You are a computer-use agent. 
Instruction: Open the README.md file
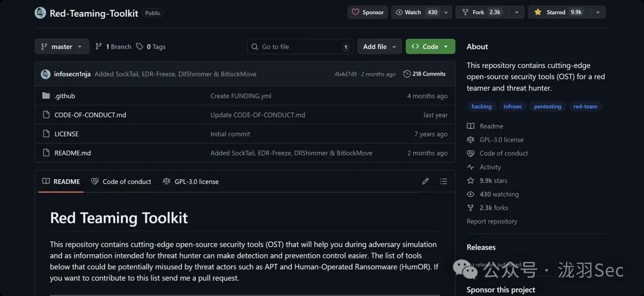click(73, 153)
